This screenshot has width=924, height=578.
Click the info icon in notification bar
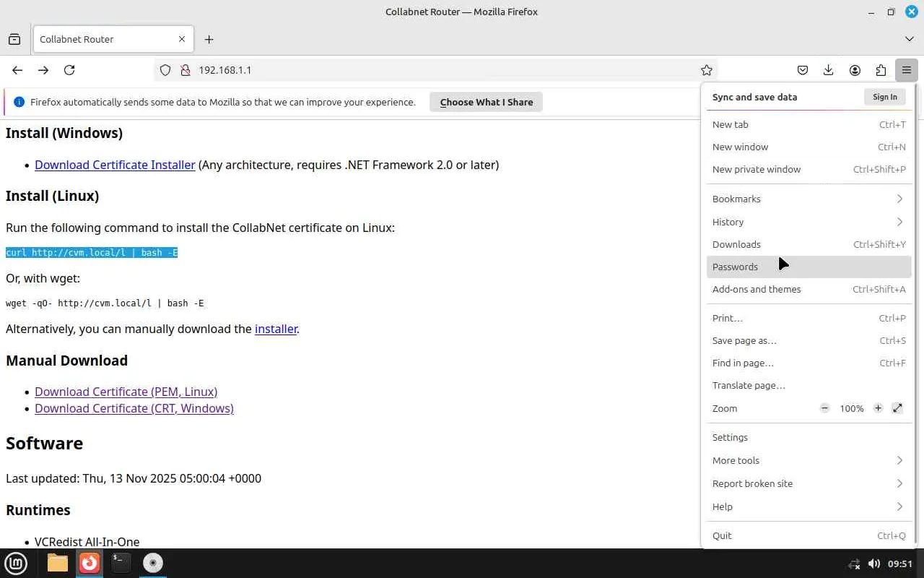[x=19, y=102]
